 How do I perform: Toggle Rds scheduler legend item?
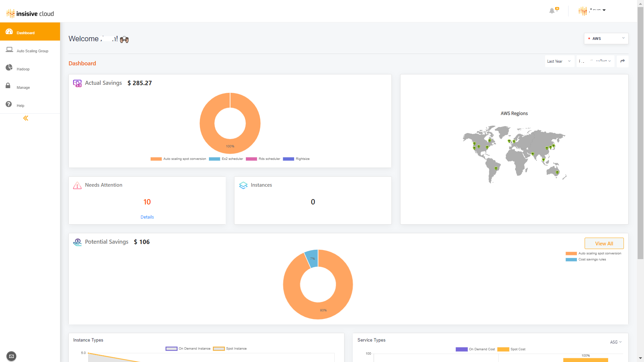[x=269, y=159]
